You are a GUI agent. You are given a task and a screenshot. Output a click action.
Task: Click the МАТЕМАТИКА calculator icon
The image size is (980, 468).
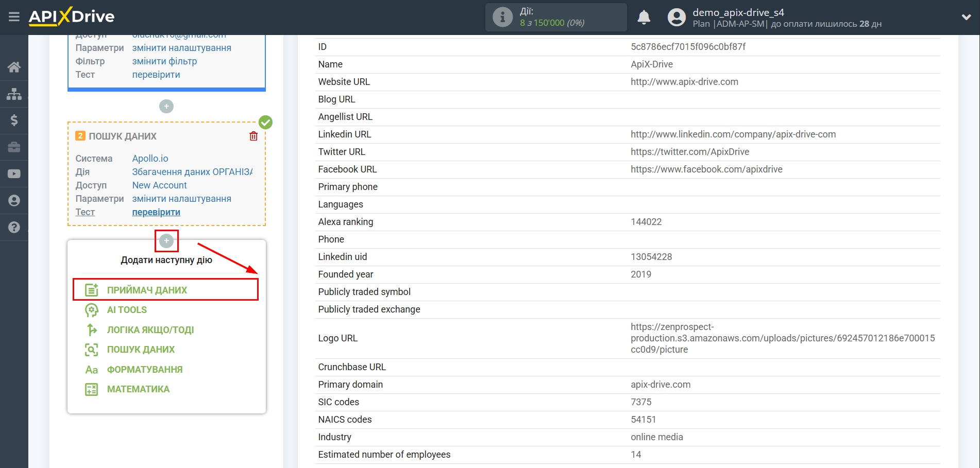point(91,389)
